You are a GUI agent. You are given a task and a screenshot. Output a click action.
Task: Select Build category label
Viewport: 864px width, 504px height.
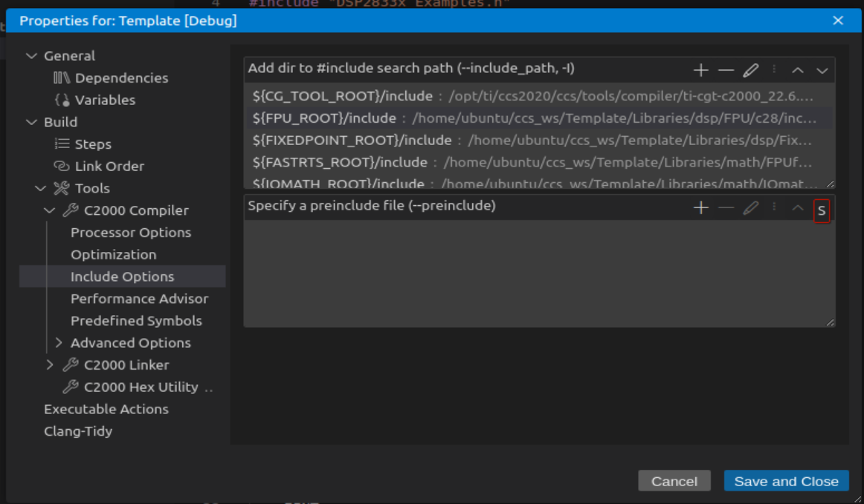coord(61,122)
